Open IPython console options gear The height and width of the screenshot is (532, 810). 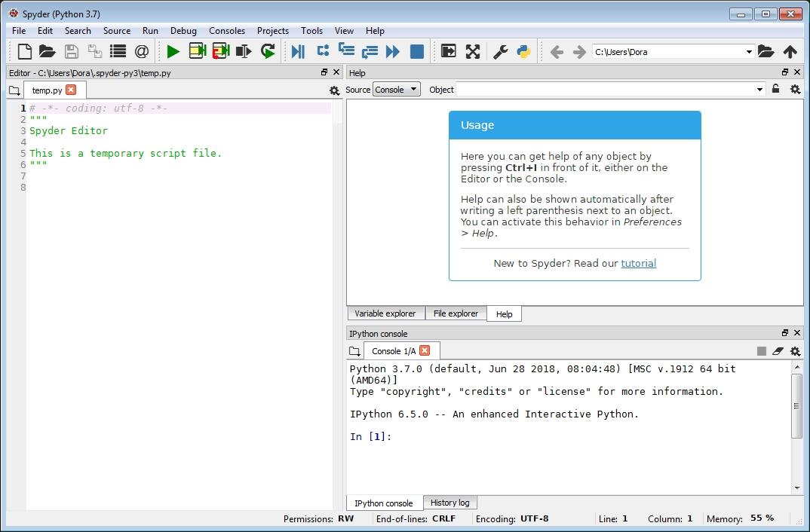click(x=796, y=351)
